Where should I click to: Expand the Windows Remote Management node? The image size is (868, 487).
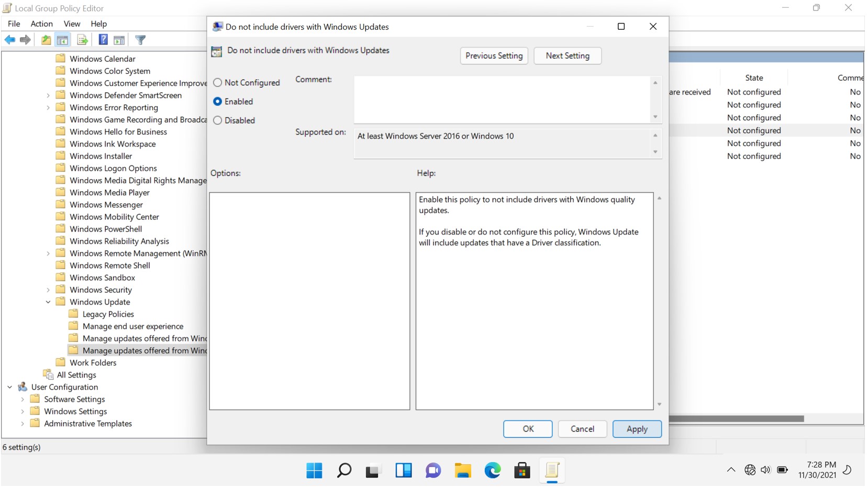(x=48, y=253)
